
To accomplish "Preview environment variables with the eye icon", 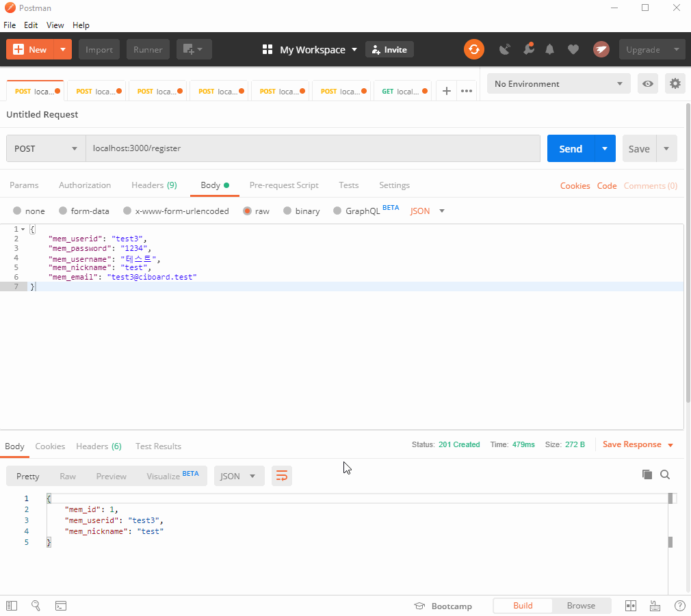I will pyautogui.click(x=647, y=83).
